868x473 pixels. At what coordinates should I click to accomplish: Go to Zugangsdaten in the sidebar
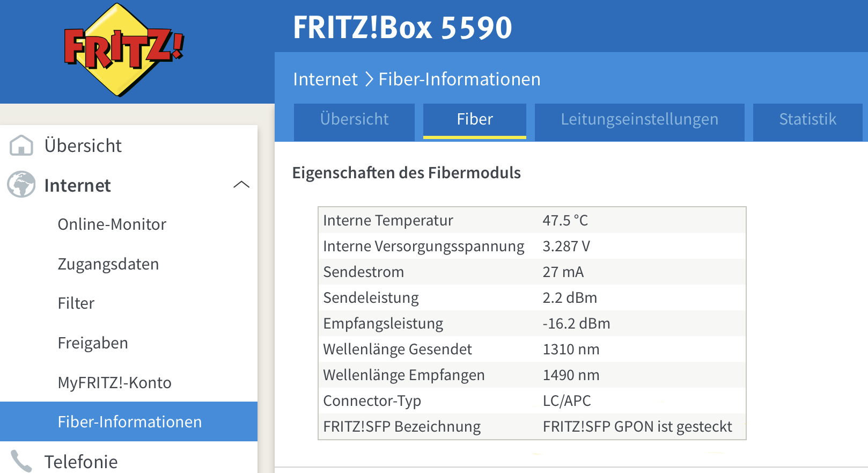click(108, 264)
